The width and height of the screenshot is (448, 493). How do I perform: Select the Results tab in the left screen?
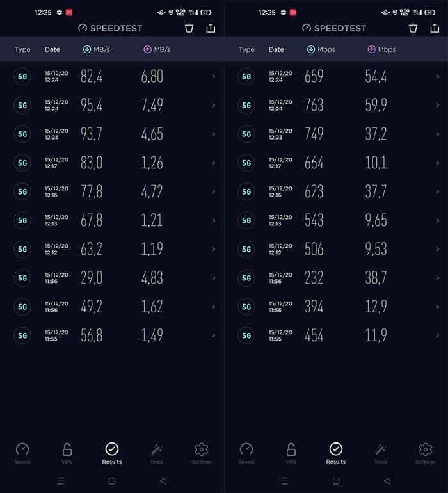(111, 453)
